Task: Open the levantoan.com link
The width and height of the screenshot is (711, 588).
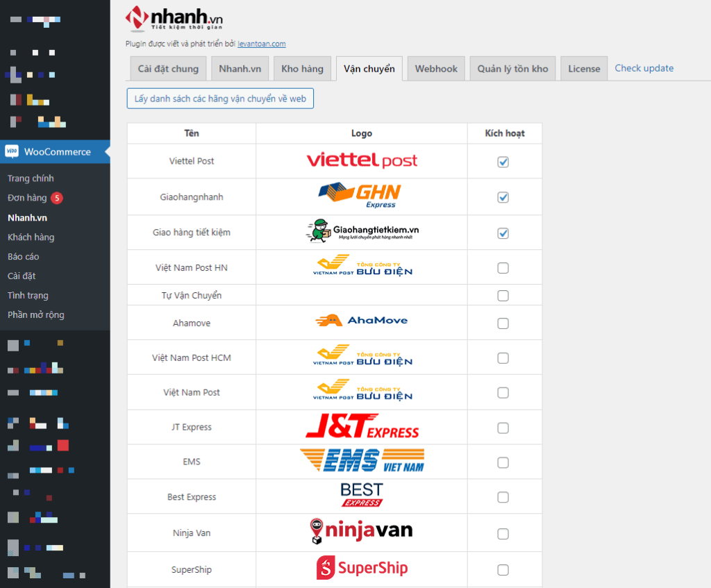Action: [x=261, y=44]
